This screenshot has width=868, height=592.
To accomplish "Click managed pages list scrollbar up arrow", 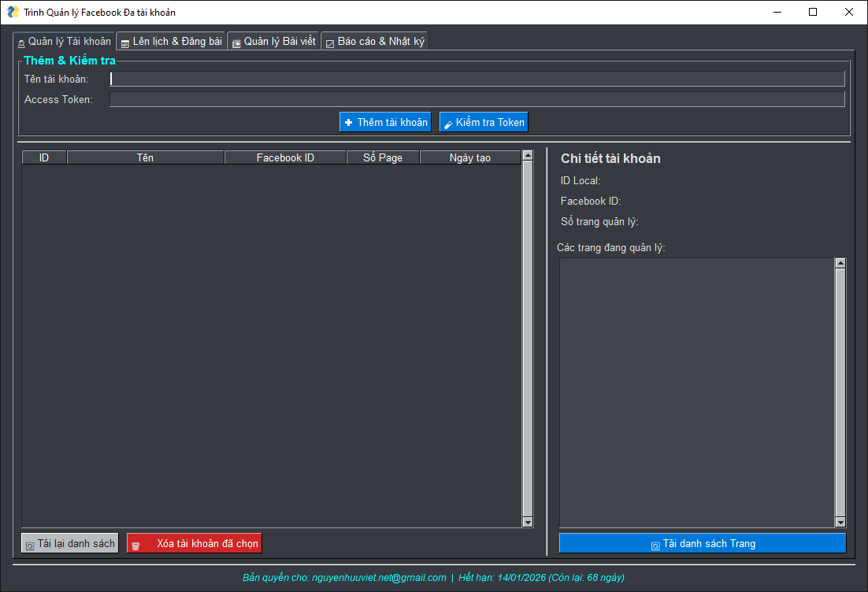I will point(840,264).
